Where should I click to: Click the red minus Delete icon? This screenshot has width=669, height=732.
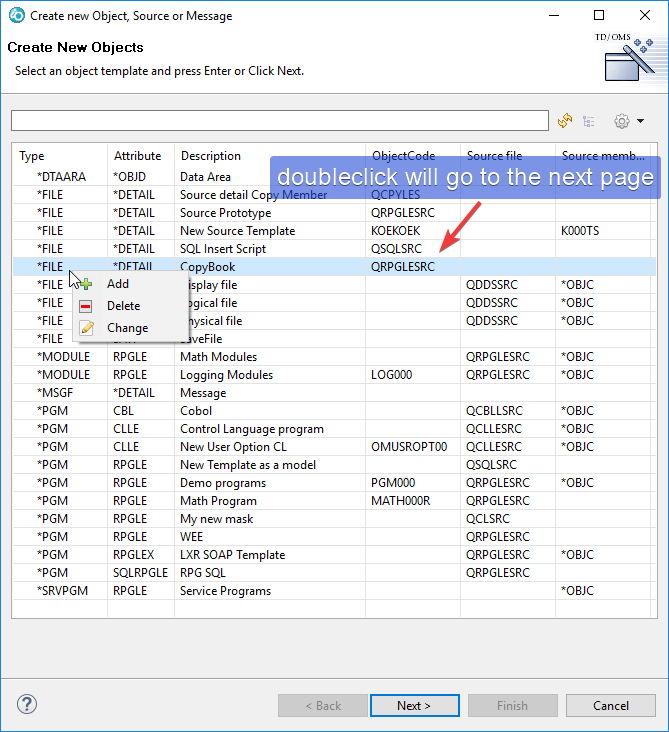(x=87, y=306)
